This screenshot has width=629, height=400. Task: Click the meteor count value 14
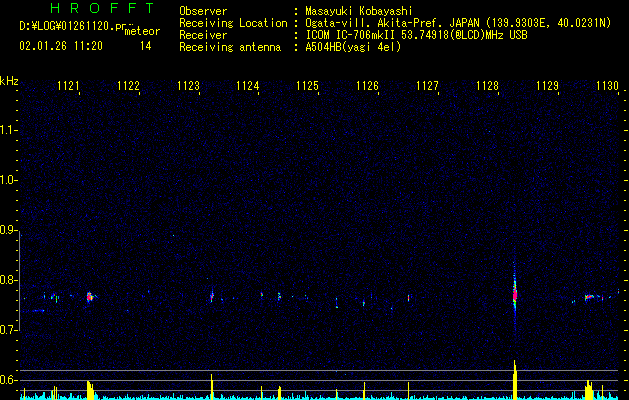146,46
